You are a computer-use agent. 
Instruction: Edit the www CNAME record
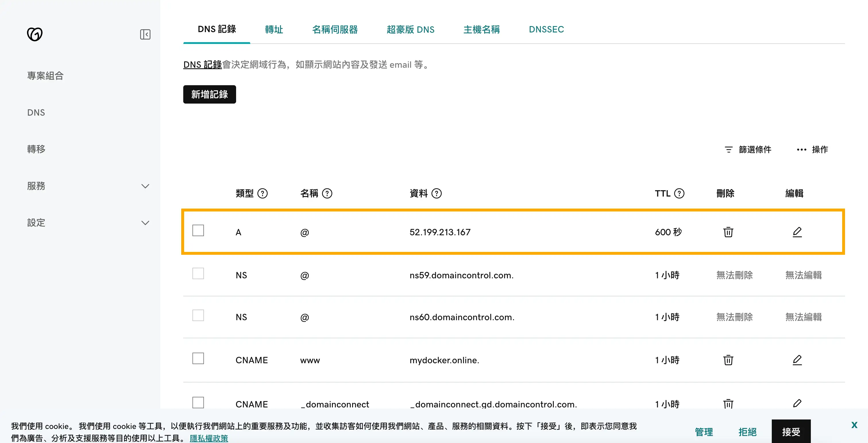797,360
